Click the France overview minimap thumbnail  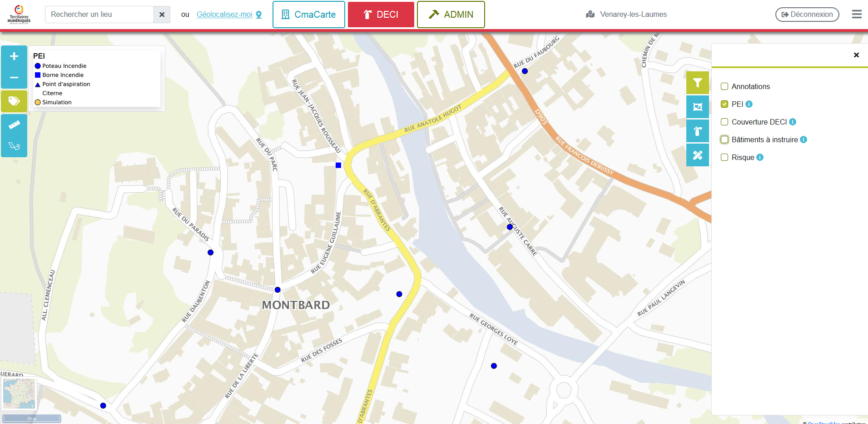tap(19, 394)
